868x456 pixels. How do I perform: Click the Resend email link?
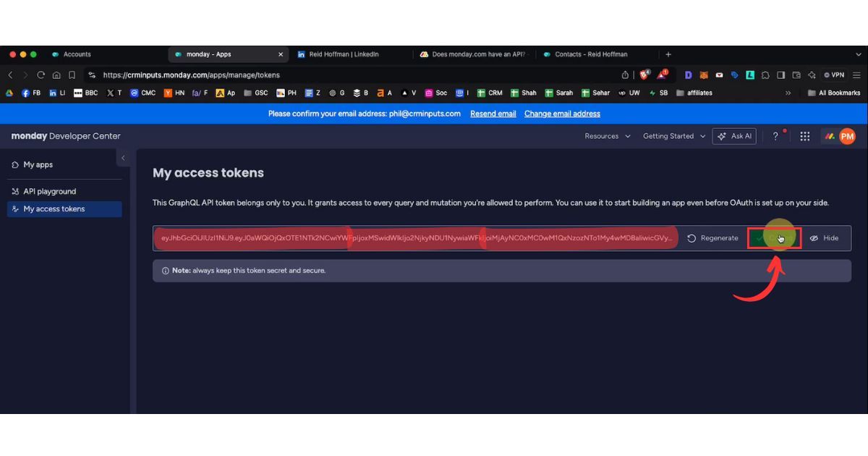493,114
